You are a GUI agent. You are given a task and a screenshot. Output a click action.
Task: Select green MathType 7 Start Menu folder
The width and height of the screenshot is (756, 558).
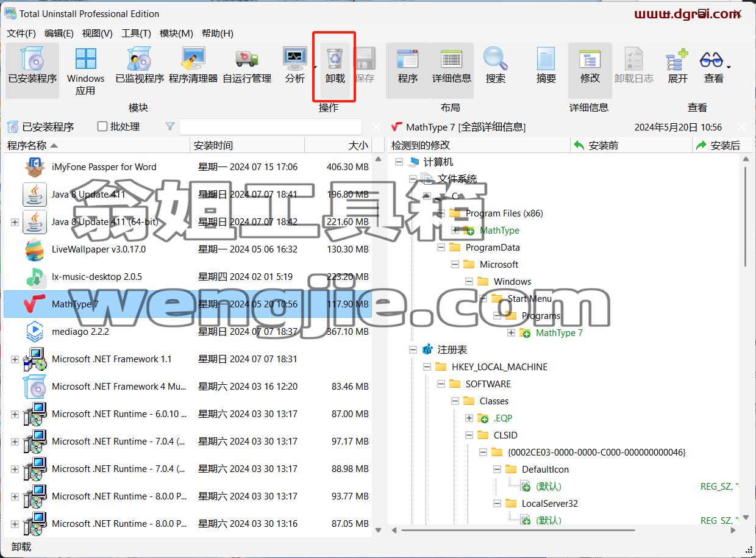[x=559, y=333]
